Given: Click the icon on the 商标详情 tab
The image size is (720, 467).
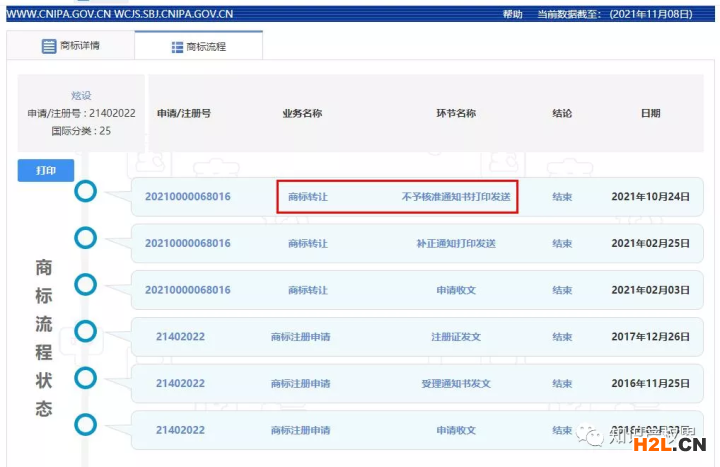Looking at the screenshot, I should pos(49,46).
